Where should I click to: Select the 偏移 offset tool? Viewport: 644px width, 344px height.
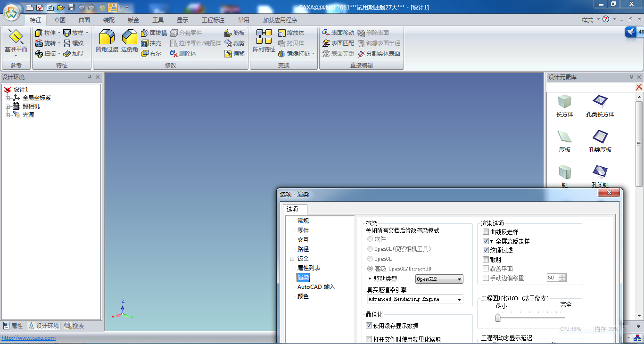point(234,54)
